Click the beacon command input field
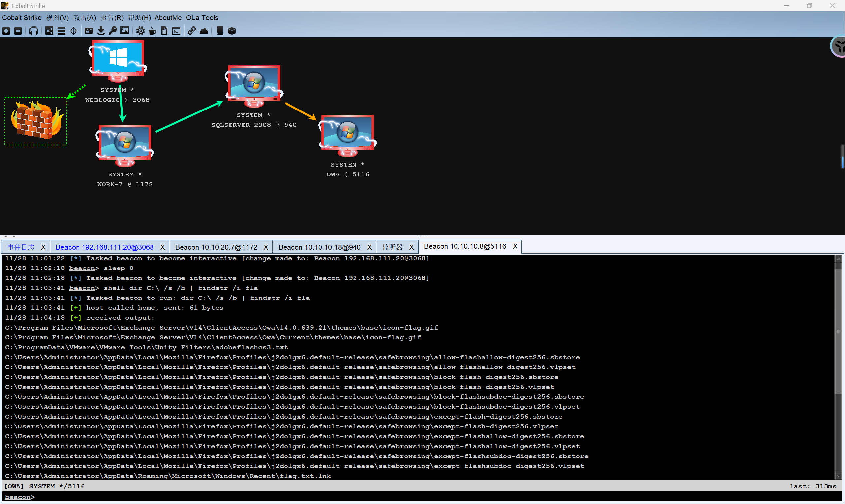 pyautogui.click(x=408, y=497)
